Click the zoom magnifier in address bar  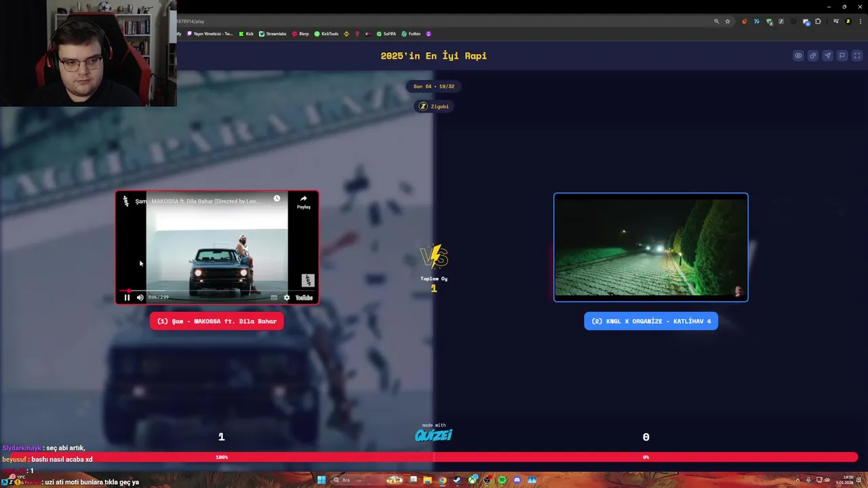[x=716, y=22]
